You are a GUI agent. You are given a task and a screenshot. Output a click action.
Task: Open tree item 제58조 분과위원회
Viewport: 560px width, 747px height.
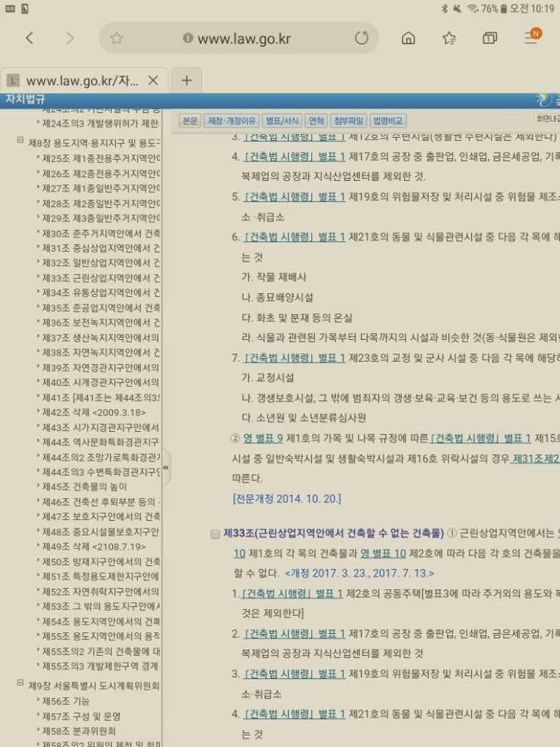click(x=78, y=730)
